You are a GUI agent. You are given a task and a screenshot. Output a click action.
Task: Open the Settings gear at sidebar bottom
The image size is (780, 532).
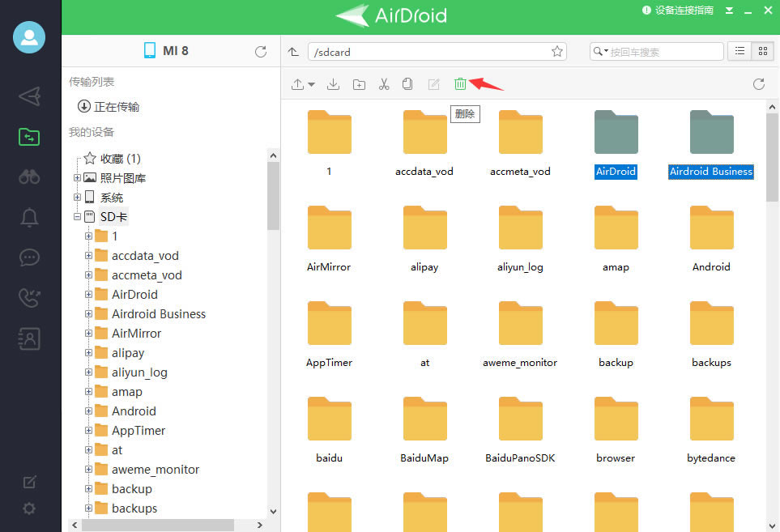[x=29, y=509]
